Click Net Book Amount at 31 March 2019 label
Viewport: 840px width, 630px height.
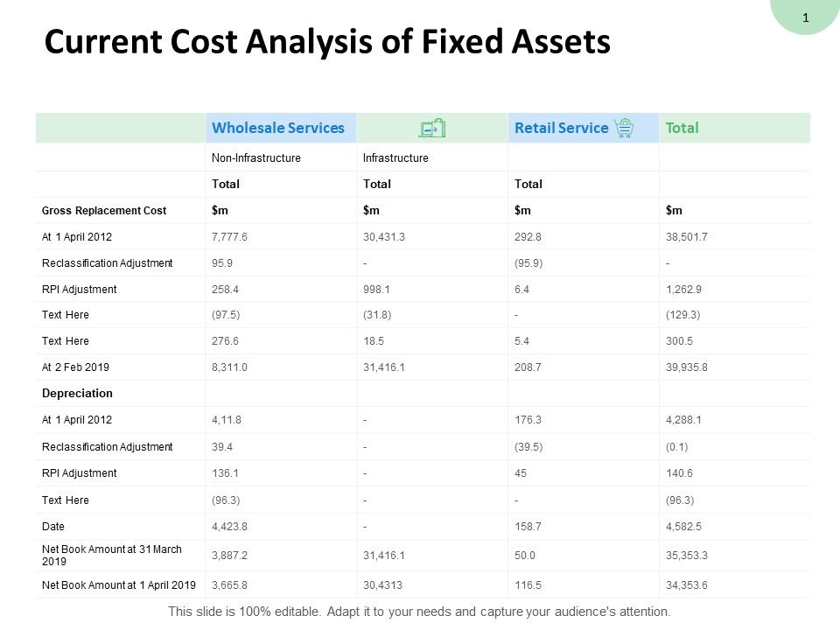pos(111,556)
